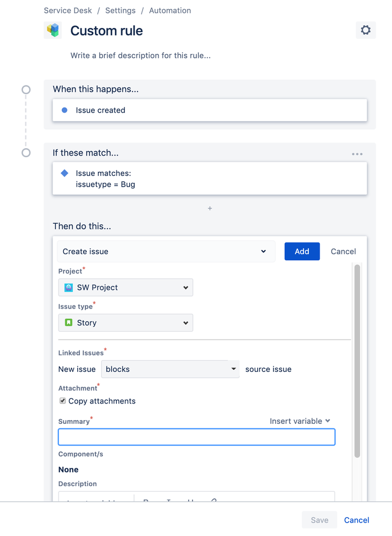
Task: Click inside the empty Summary field
Action: (196, 437)
